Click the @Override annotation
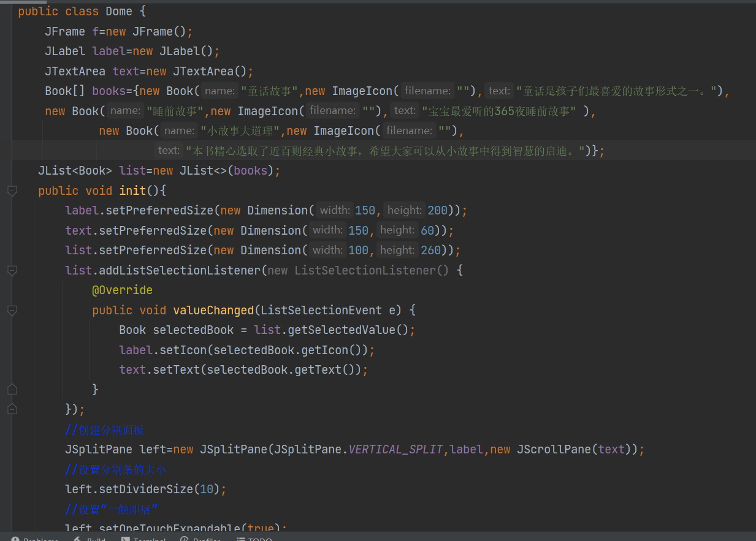Screen dimensions: 756x541 pyautogui.click(x=122, y=290)
